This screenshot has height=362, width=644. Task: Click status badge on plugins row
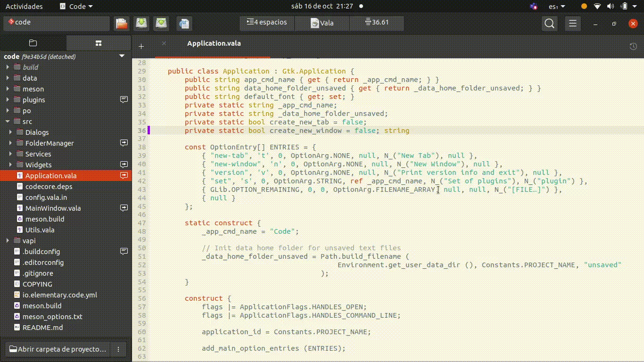click(x=124, y=99)
